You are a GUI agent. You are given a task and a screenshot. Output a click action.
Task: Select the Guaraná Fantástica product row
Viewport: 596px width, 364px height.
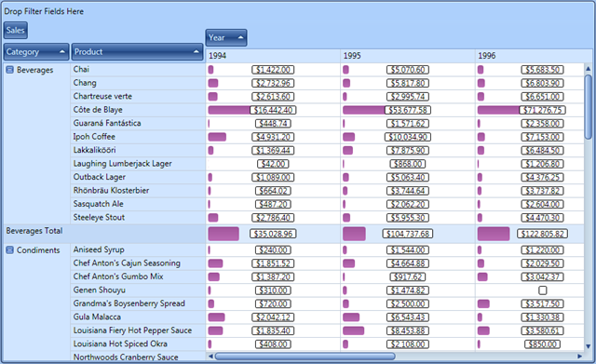click(x=138, y=124)
